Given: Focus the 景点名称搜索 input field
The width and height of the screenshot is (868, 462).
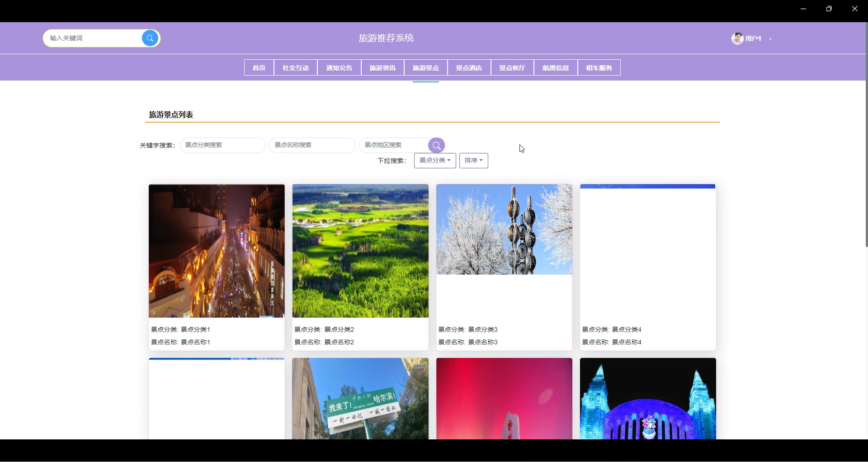Looking at the screenshot, I should (x=312, y=145).
